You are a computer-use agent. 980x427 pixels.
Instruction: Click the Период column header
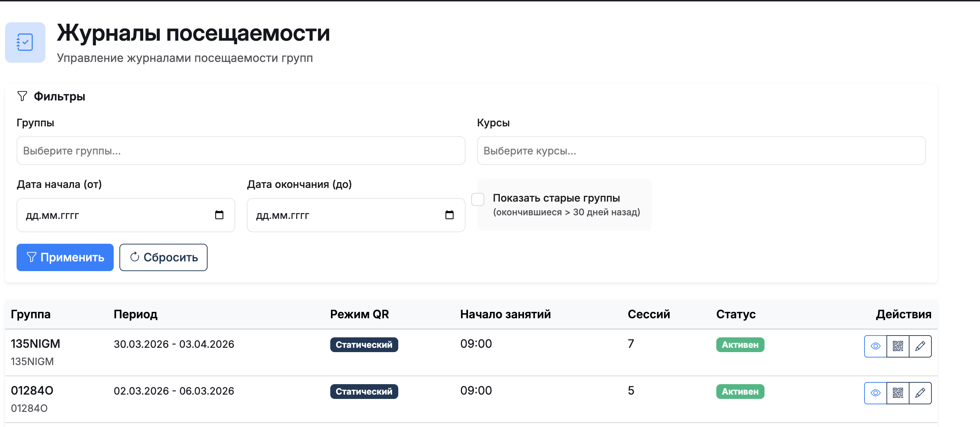pos(135,314)
